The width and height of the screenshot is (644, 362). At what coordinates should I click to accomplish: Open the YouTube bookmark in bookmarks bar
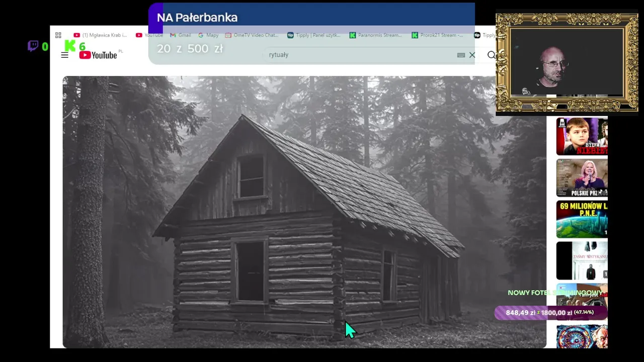coord(149,35)
